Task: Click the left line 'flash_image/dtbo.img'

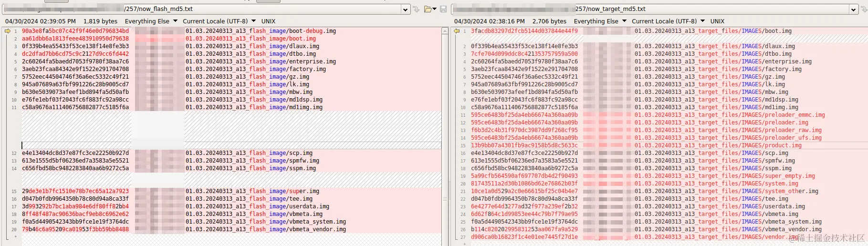Action: pos(282,54)
